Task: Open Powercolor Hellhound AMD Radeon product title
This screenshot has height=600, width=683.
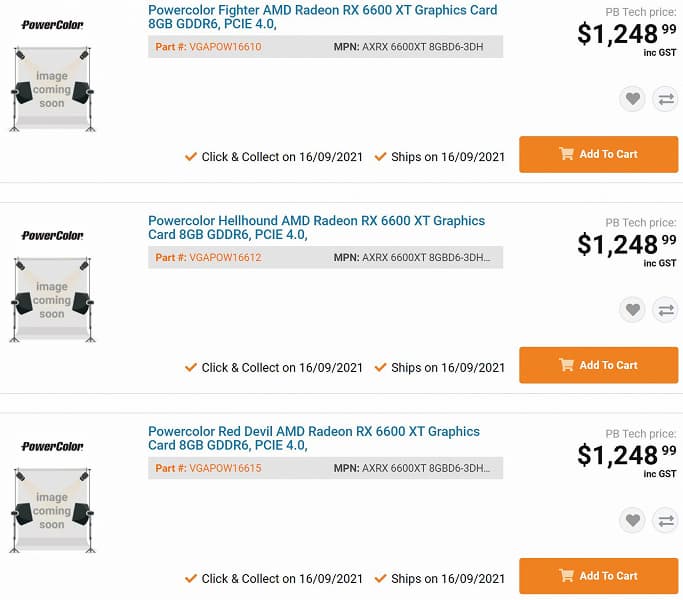Action: click(316, 228)
